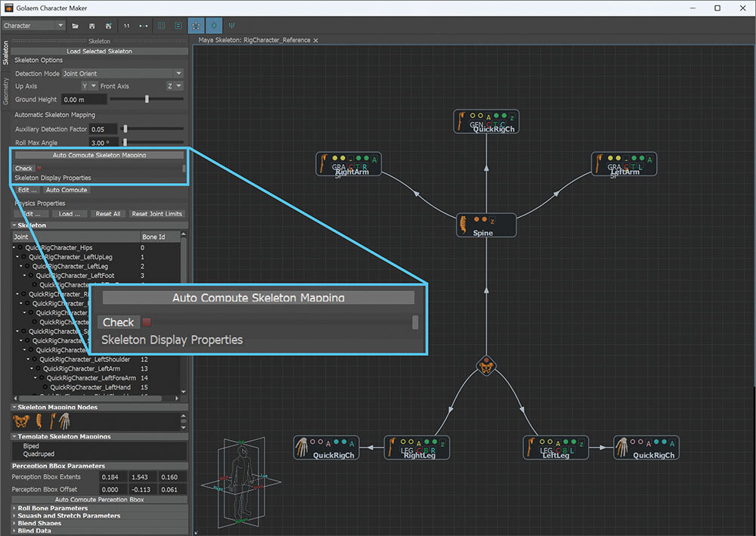Collapse the QuickRigCharacter_Hips tree row
The height and width of the screenshot is (536, 756).
pos(14,248)
